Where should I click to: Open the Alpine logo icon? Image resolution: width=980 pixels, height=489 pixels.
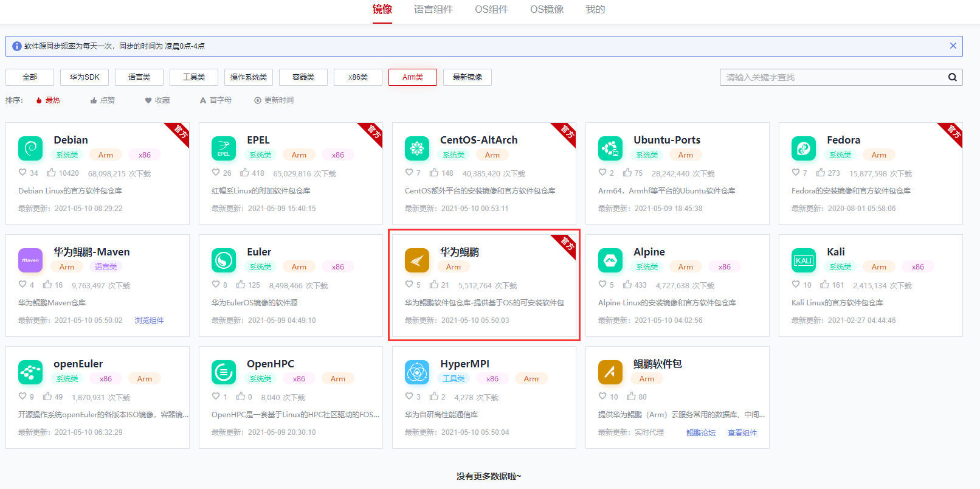pos(610,260)
